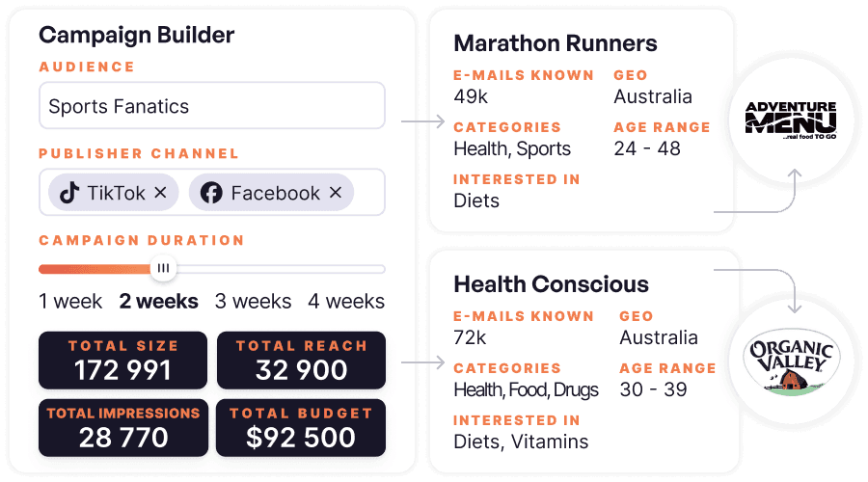Click the Facebook logo icon
This screenshot has height=482, width=868.
coord(211,193)
